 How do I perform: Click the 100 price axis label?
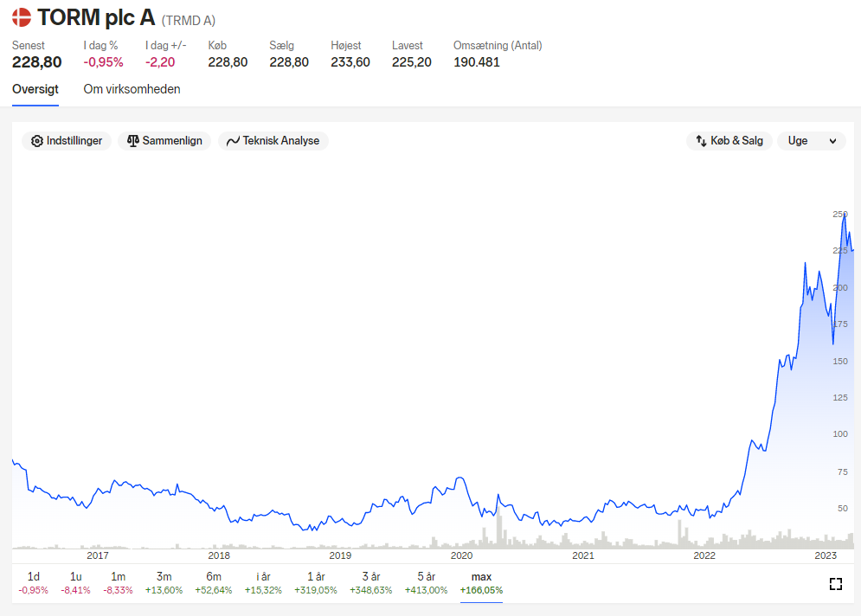(x=840, y=433)
